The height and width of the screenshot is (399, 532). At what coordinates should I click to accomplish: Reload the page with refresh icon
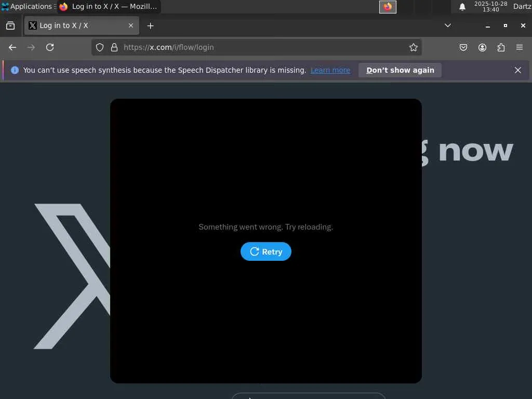[x=50, y=47]
